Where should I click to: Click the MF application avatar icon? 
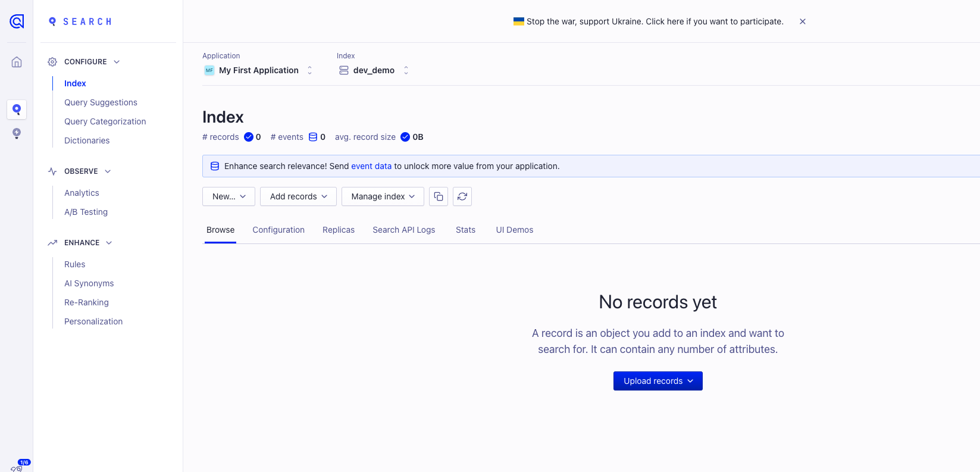(x=209, y=70)
